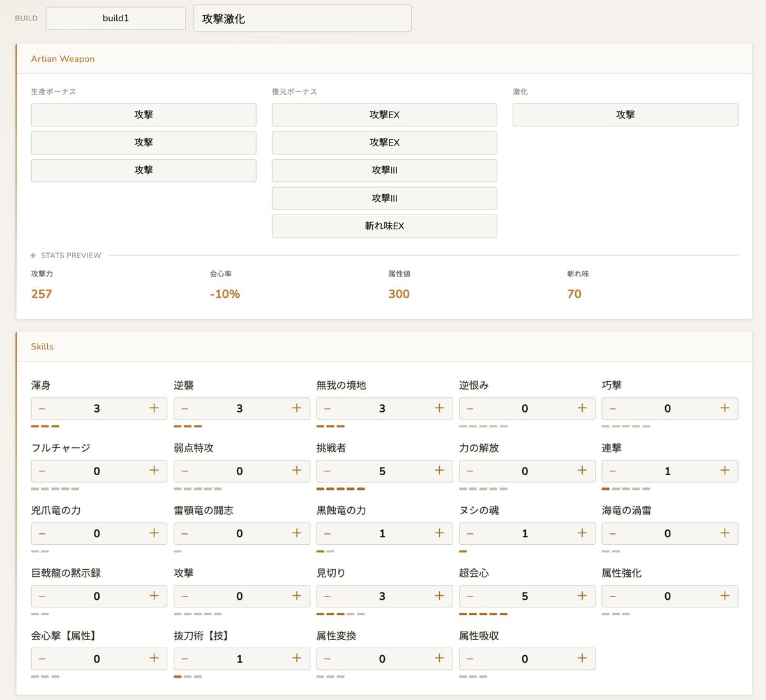
Task: Increase 兇爪竜の力 with plus icon
Action: (x=154, y=533)
